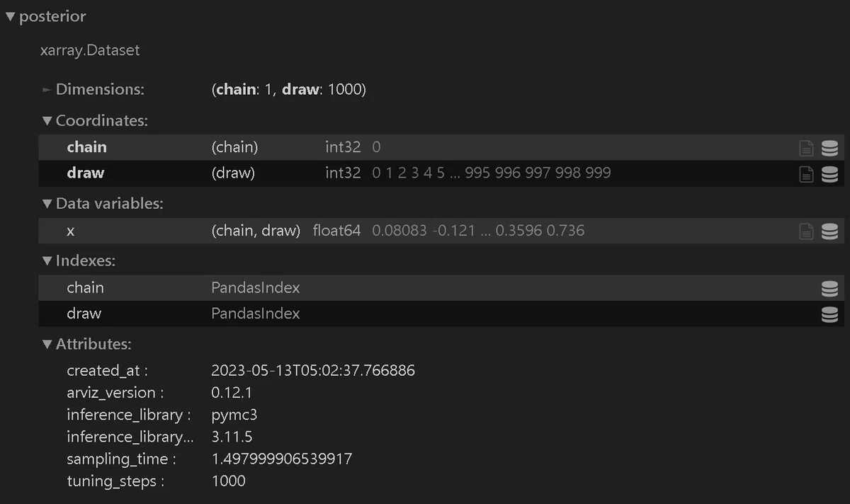Click the created_at timestamp value
850x504 pixels.
pos(313,370)
